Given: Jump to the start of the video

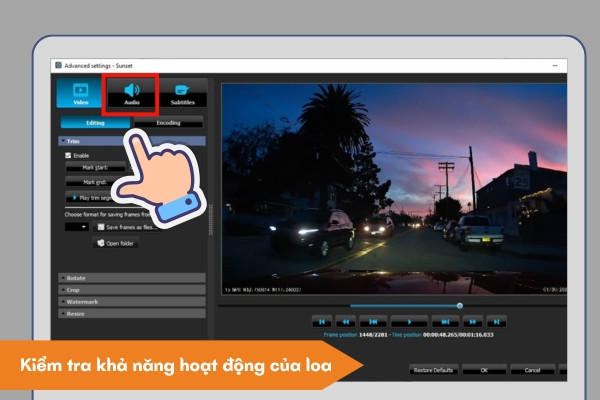Looking at the screenshot, I should (x=322, y=322).
